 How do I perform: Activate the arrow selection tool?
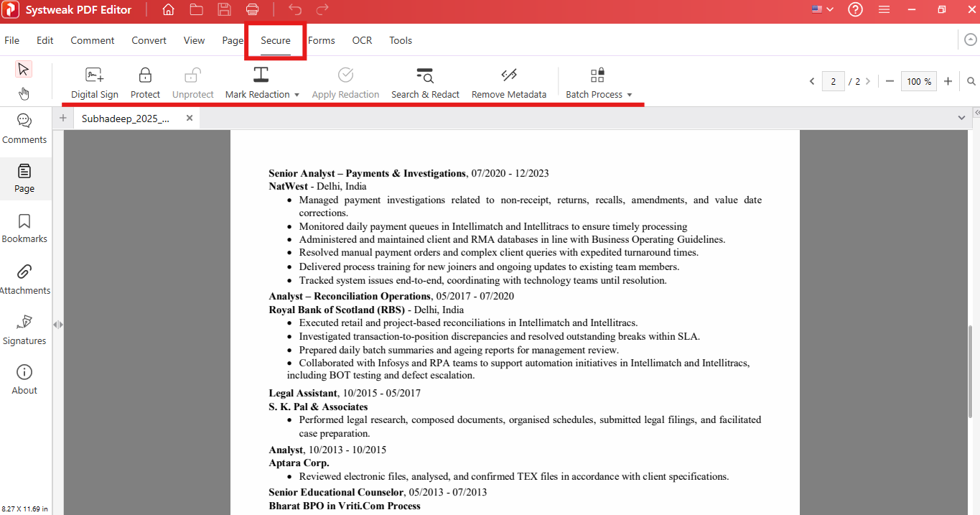tap(24, 69)
